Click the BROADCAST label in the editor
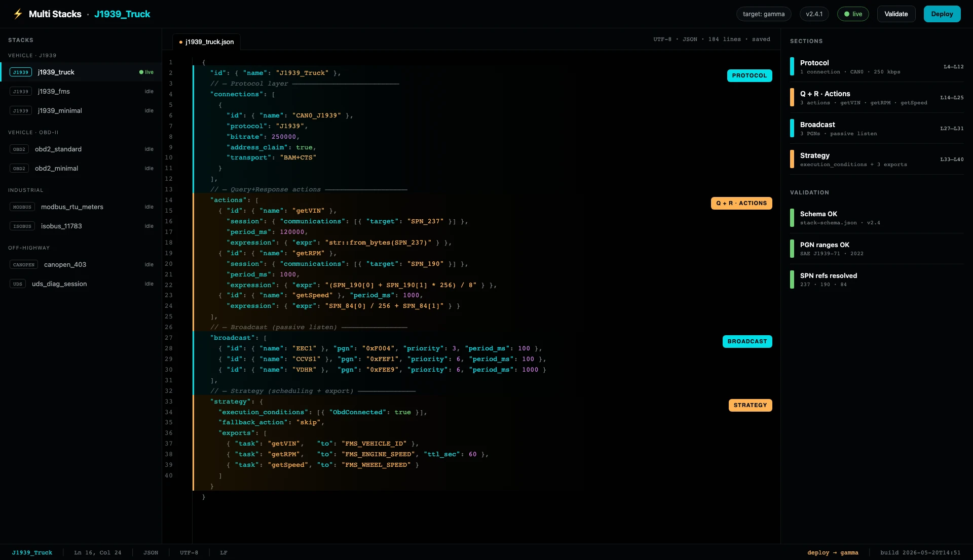 click(x=747, y=341)
